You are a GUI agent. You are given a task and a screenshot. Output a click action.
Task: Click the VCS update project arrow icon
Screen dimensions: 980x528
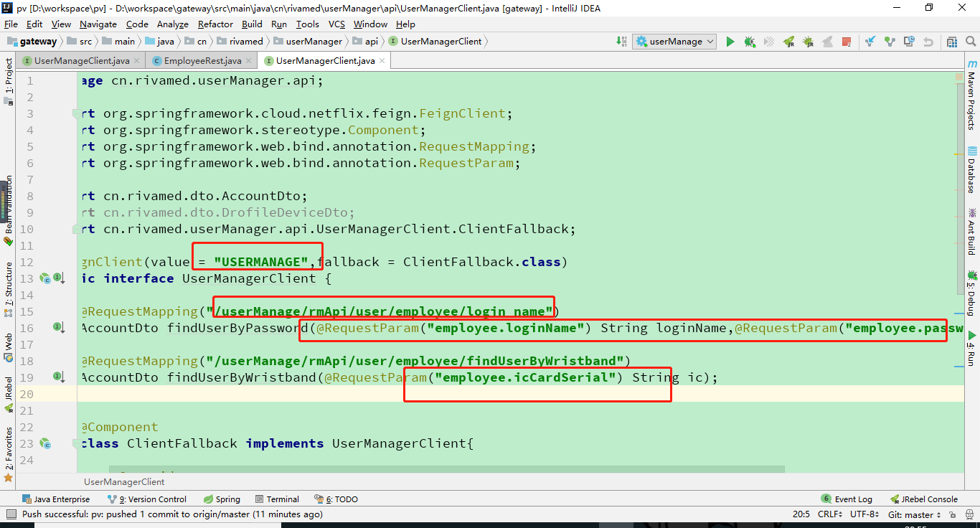click(870, 42)
